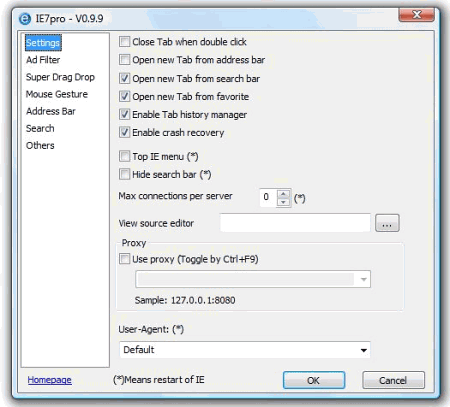Visit the Homepage link
This screenshot has height=407, width=450.
pyautogui.click(x=49, y=380)
